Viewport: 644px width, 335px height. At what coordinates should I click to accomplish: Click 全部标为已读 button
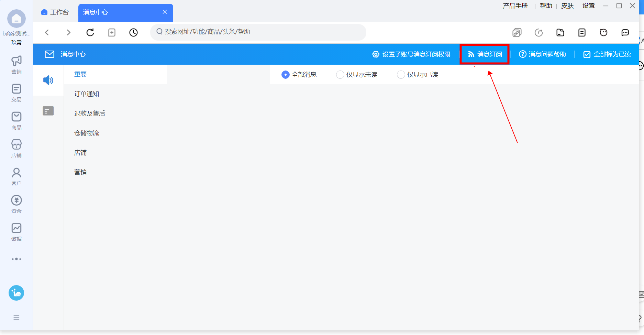(607, 54)
